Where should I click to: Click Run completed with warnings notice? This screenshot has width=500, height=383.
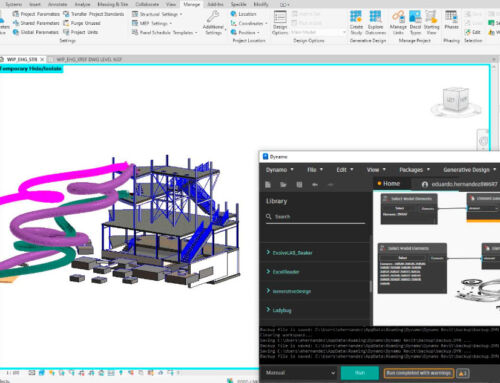click(x=419, y=373)
